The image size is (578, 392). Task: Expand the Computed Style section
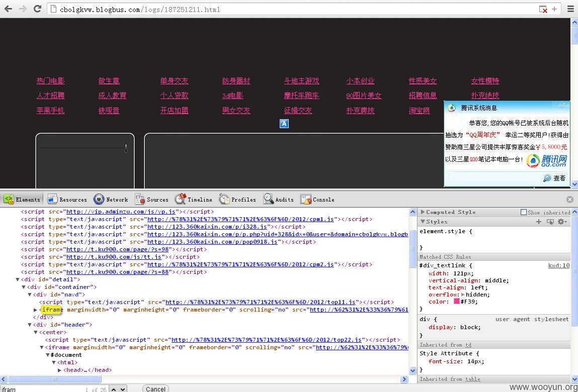click(423, 212)
